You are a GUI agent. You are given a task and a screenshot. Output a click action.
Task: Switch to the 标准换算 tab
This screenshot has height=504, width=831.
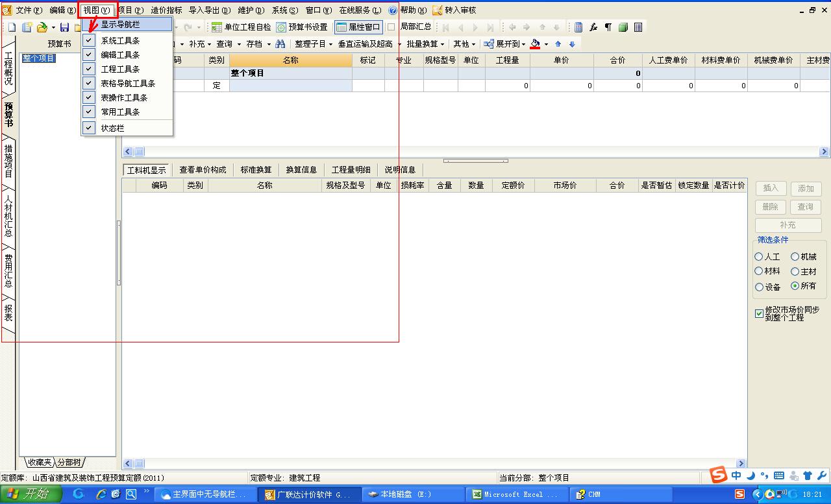click(x=256, y=170)
